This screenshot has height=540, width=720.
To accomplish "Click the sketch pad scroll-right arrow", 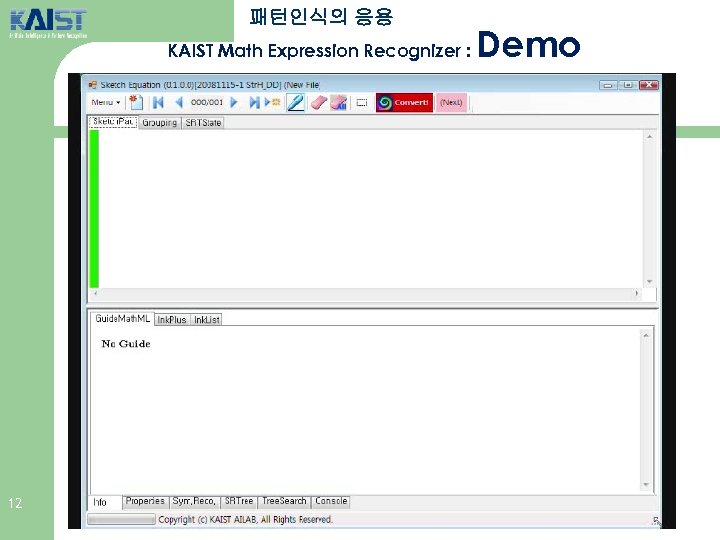I will click(x=636, y=293).
